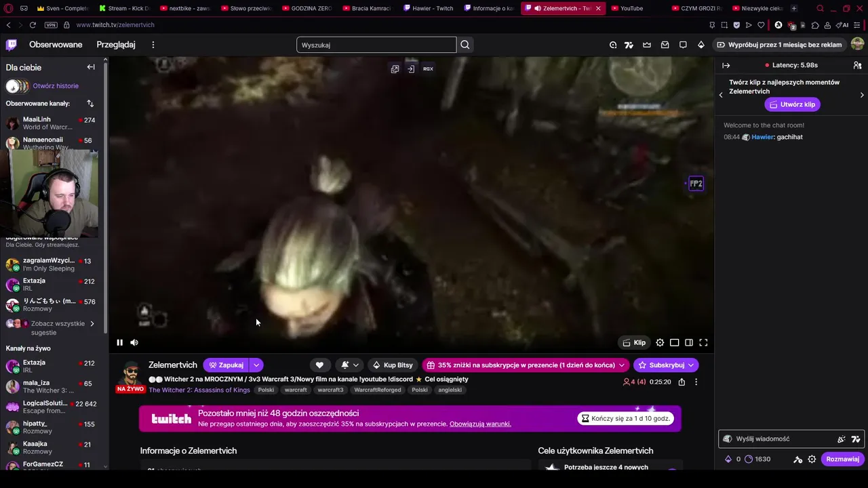Open the three-dot more menu beside Przeglądaj
The width and height of the screenshot is (868, 488).
click(x=153, y=45)
